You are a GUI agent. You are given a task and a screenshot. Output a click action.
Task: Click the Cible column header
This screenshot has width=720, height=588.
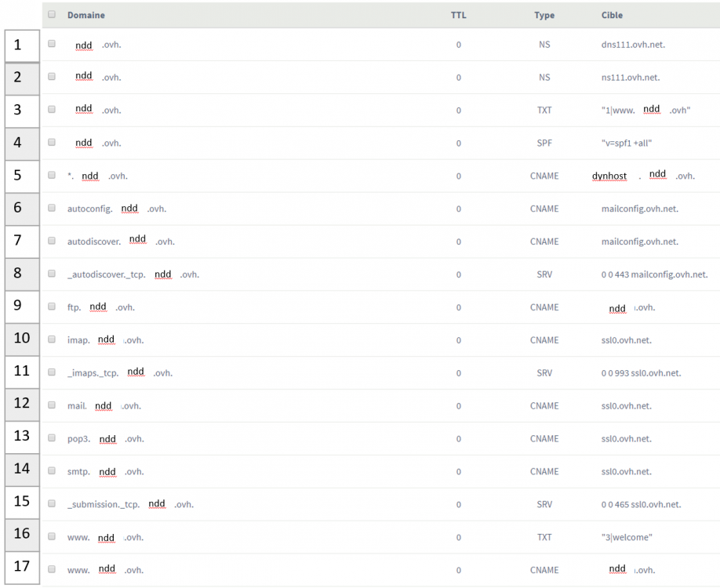click(x=612, y=15)
